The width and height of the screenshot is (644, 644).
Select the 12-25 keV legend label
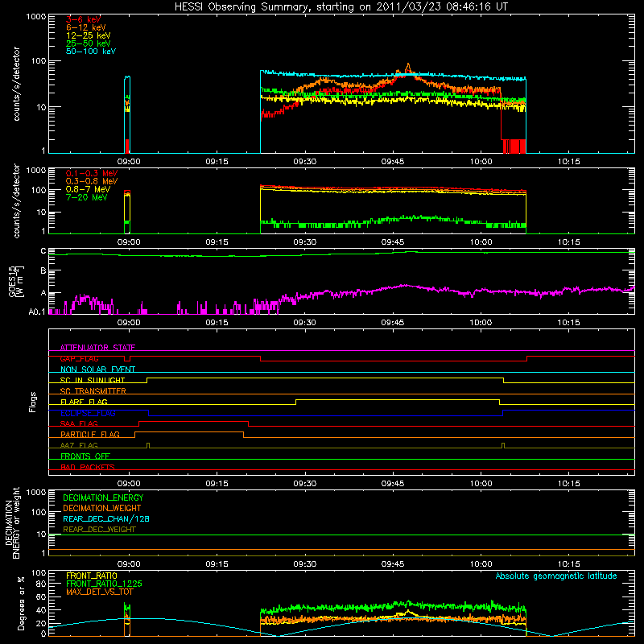click(89, 35)
